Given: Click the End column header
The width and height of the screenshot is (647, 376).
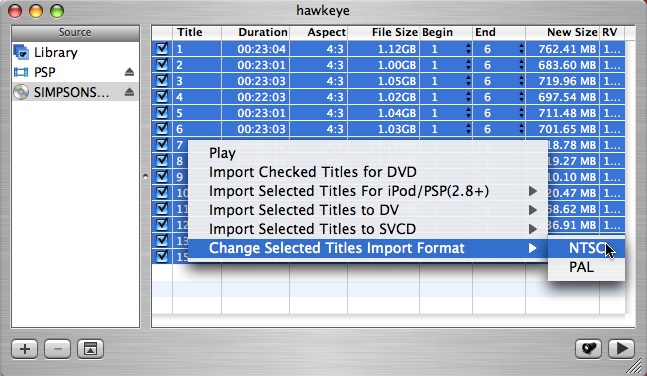Looking at the screenshot, I should (x=499, y=33).
